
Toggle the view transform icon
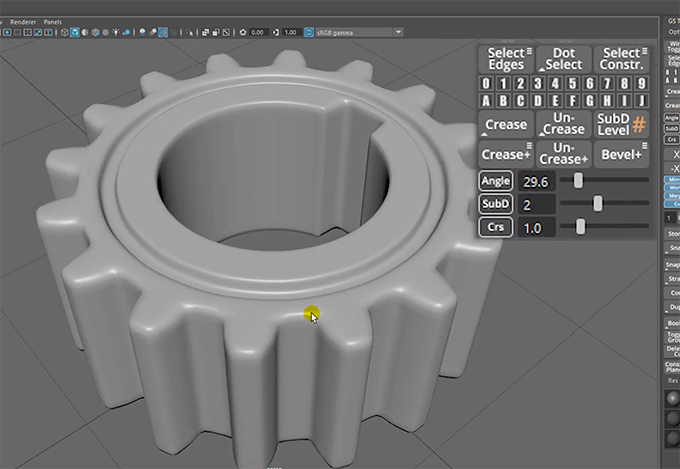[x=309, y=33]
